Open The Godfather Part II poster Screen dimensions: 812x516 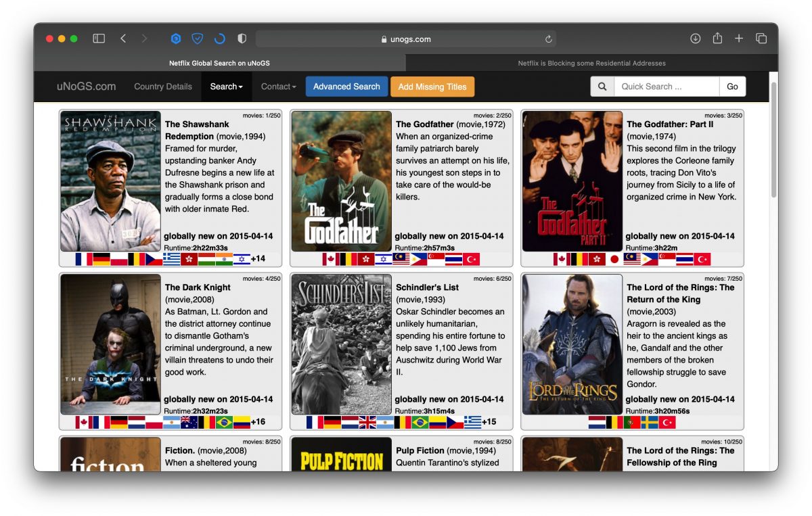click(572, 181)
